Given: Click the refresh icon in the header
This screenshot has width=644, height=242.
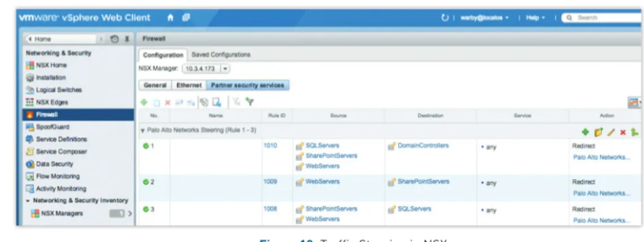Looking at the screenshot, I should tap(445, 18).
